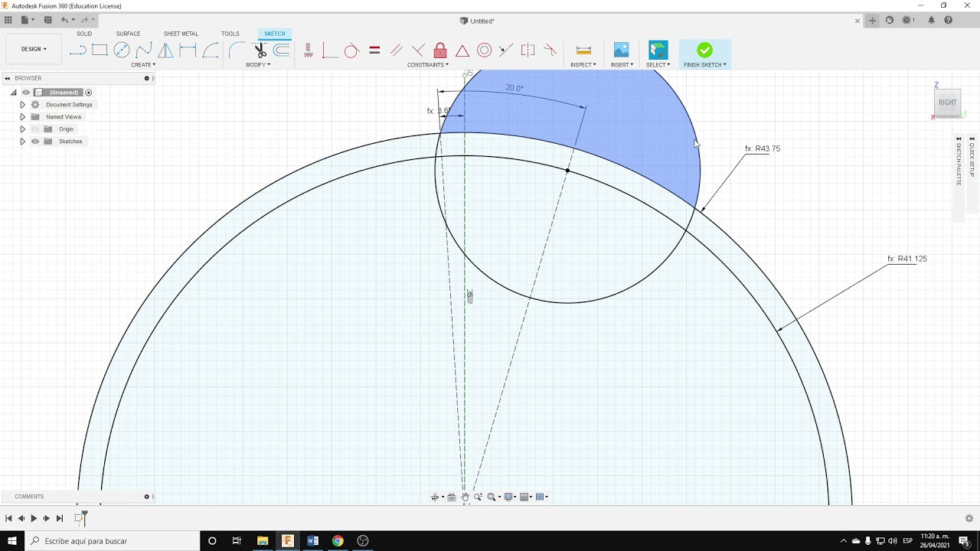
Task: Click the Select tool icon
Action: tap(658, 50)
